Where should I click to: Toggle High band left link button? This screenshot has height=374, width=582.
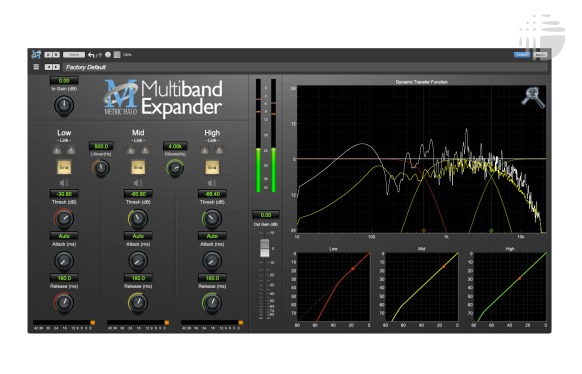[205, 150]
